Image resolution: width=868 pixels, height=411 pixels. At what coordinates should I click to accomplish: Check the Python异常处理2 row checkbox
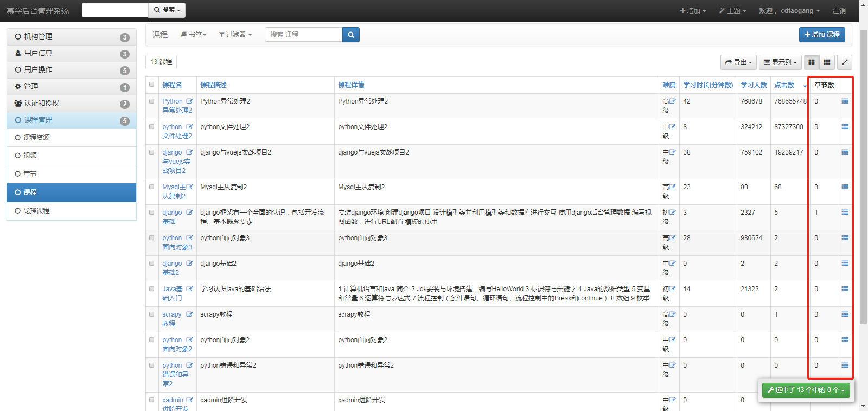coord(152,101)
